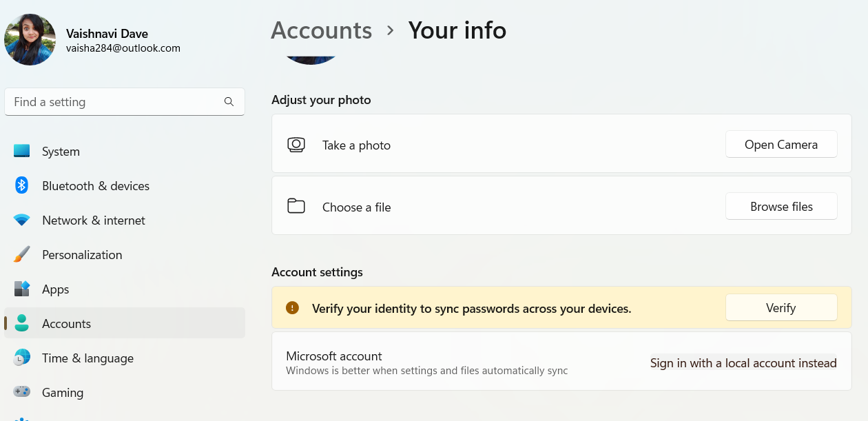Click the folder icon beside Choose a file
Screen dimensions: 868x421
tap(296, 206)
